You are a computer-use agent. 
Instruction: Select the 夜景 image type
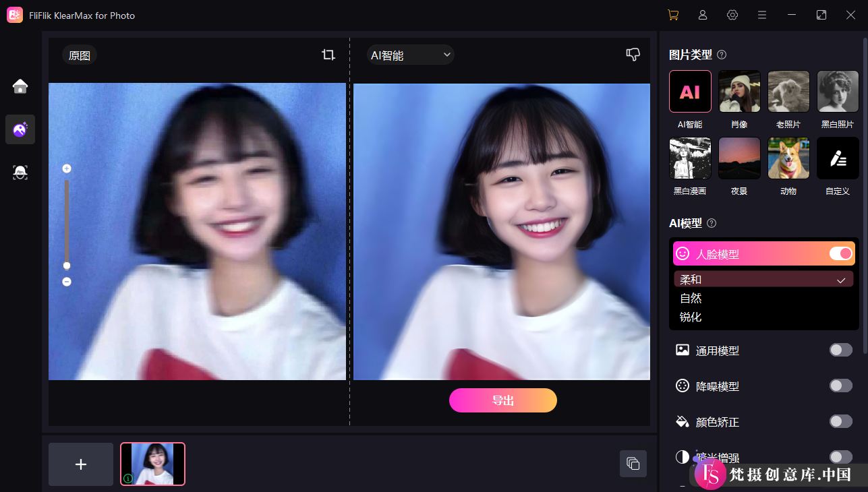[739, 158]
